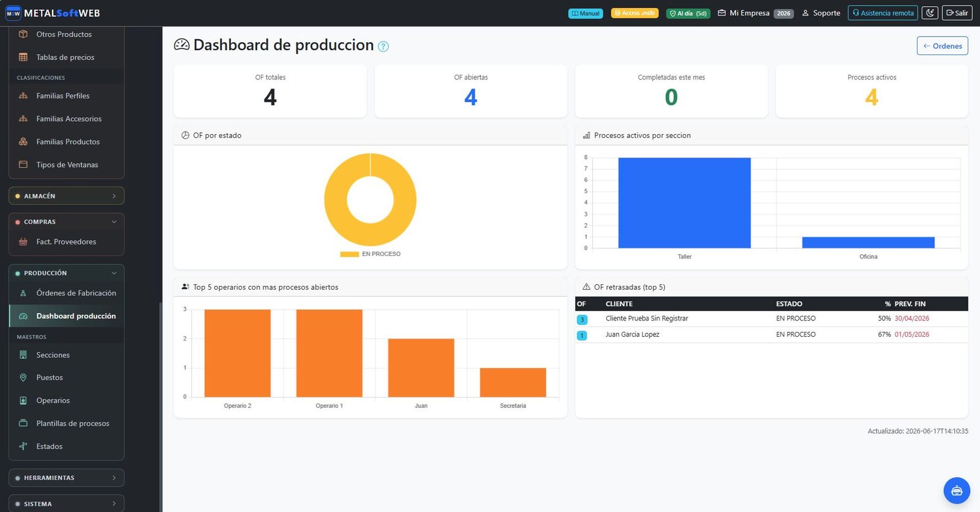Click the Oficina blue bar
Image resolution: width=980 pixels, height=512 pixels.
point(868,243)
